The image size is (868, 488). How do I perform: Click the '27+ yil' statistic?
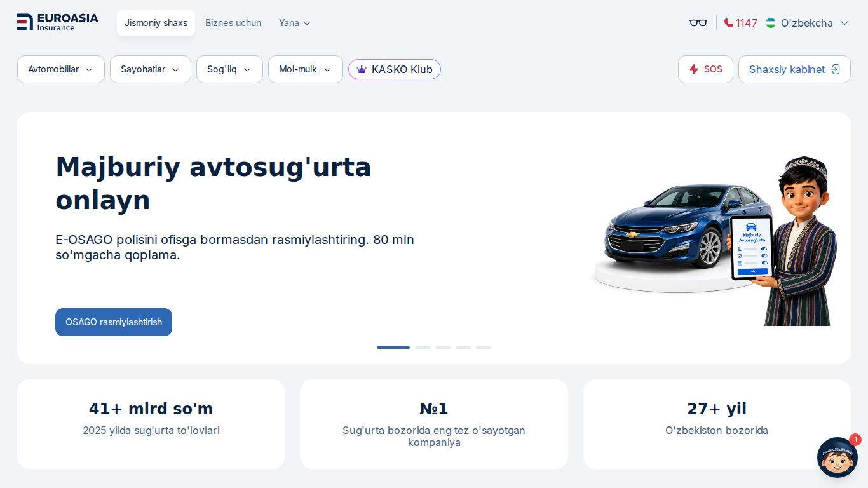click(717, 409)
